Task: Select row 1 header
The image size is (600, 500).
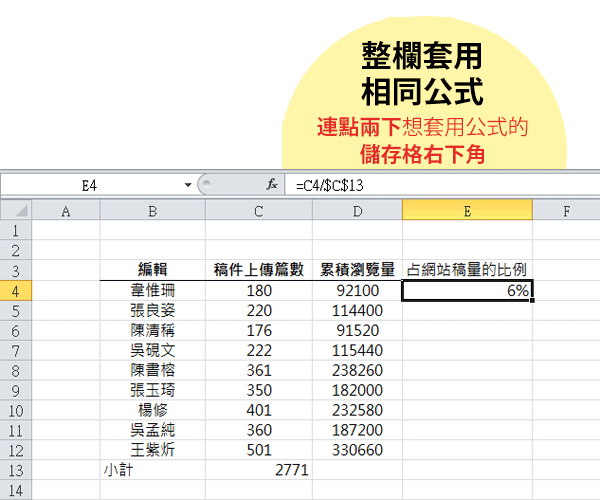Action: [16, 231]
